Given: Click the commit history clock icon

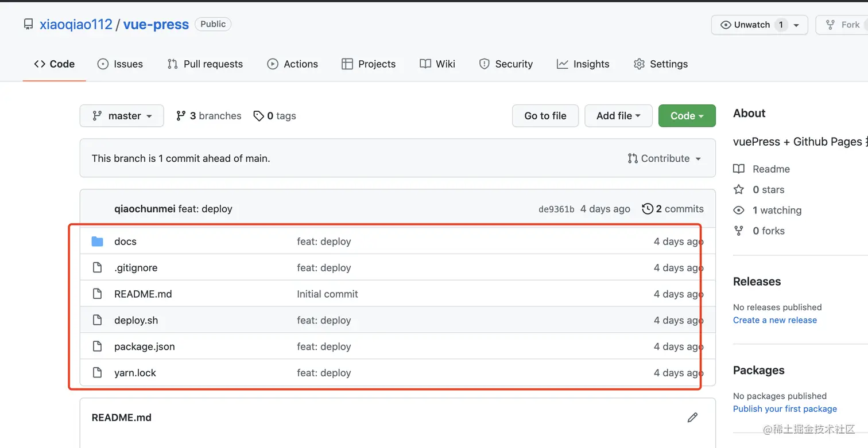Looking at the screenshot, I should coord(648,209).
